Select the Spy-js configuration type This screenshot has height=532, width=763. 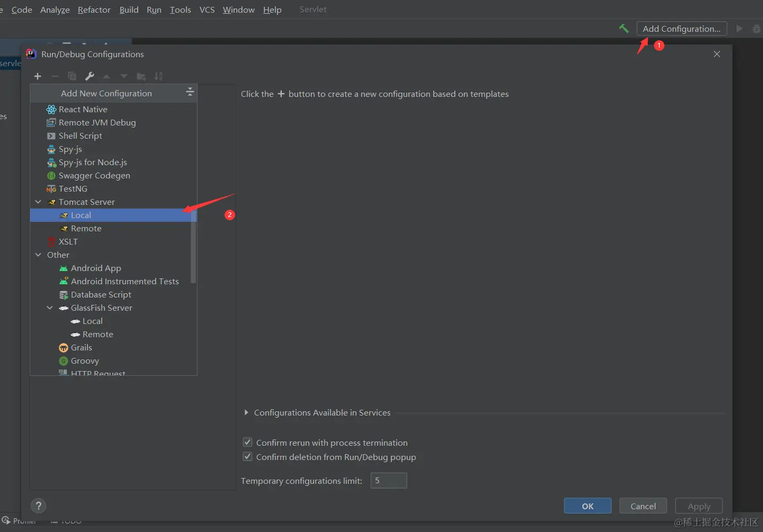pyautogui.click(x=113, y=149)
